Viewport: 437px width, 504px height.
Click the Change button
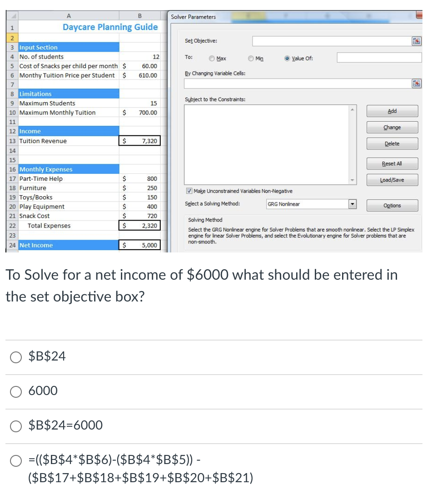(x=392, y=127)
